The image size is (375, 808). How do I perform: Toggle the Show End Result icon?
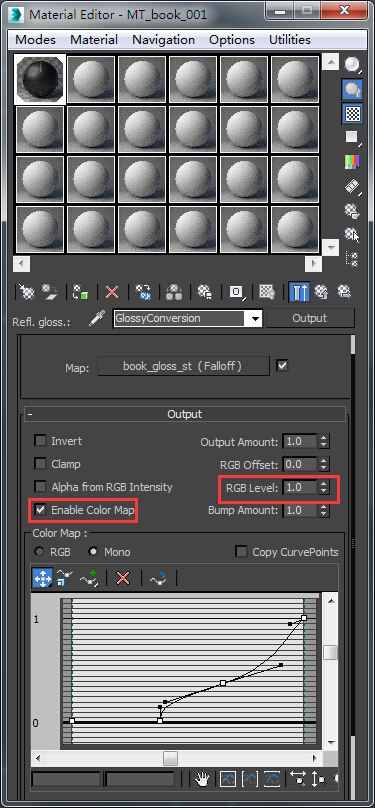(299, 292)
